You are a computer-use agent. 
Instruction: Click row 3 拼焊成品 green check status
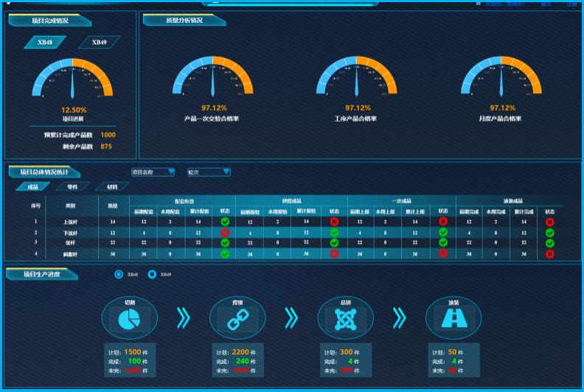(334, 242)
